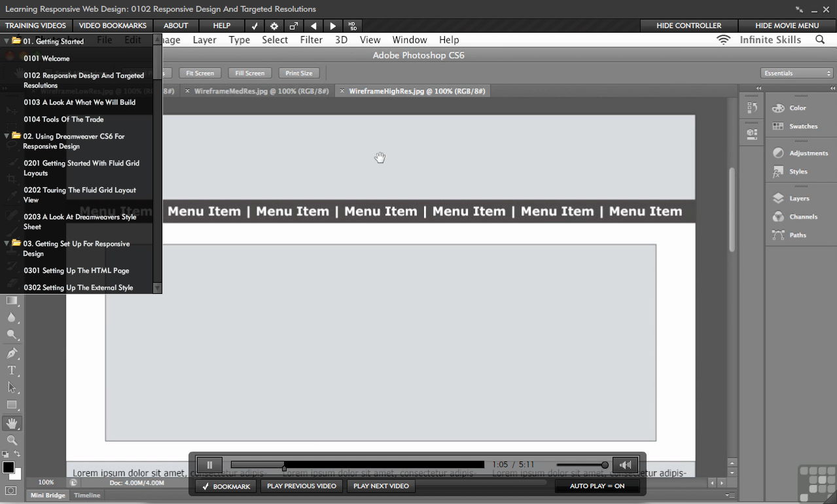
Task: Open Photoshop Select menu
Action: click(x=275, y=40)
